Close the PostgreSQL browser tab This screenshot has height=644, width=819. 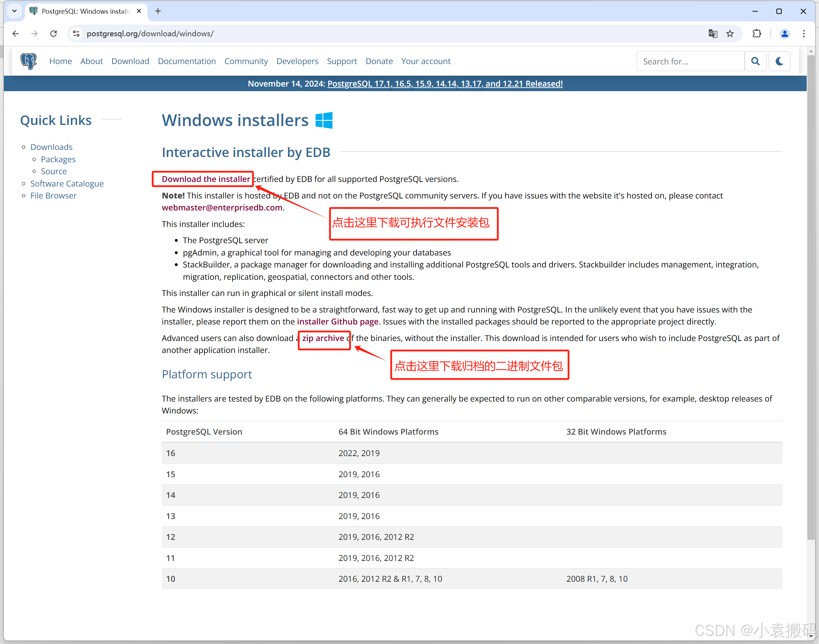point(139,11)
